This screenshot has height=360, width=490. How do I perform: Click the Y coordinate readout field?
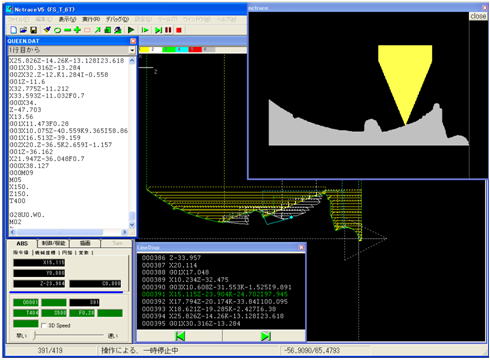39,273
